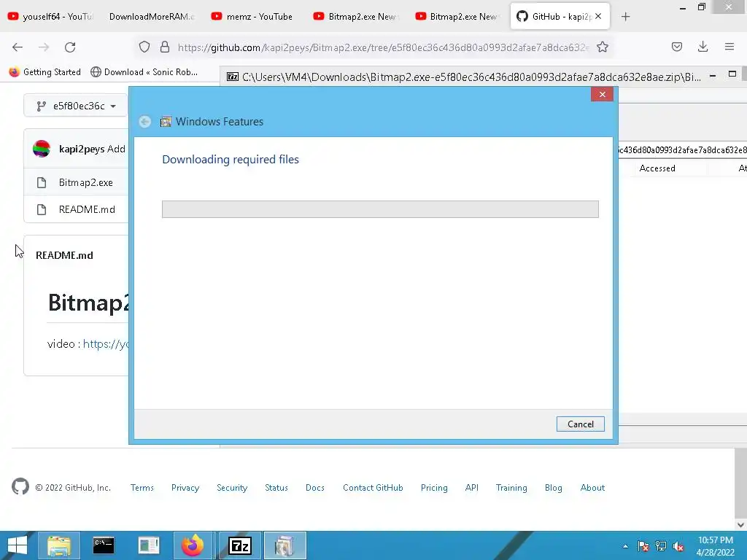Open the Save to Pocket icon

[677, 47]
